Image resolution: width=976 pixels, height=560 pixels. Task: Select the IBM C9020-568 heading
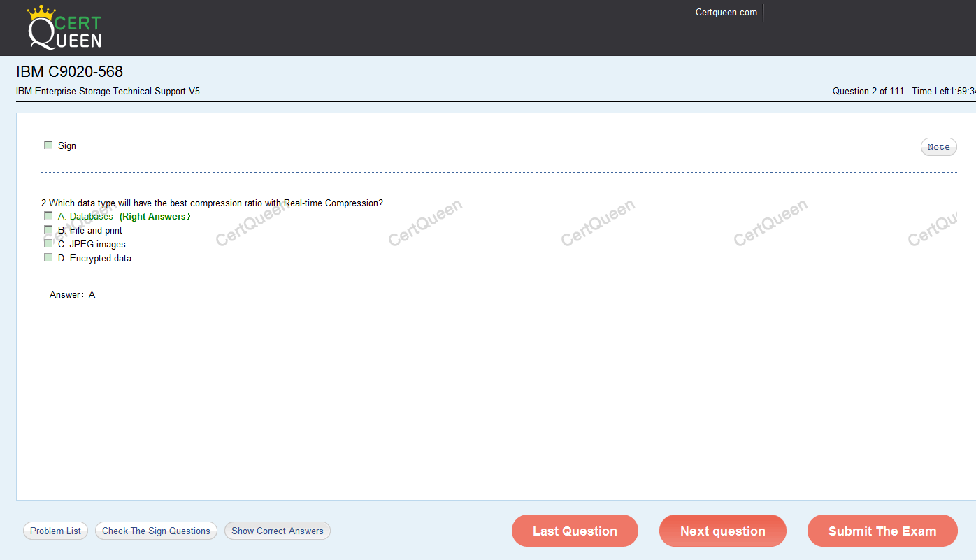pos(69,71)
